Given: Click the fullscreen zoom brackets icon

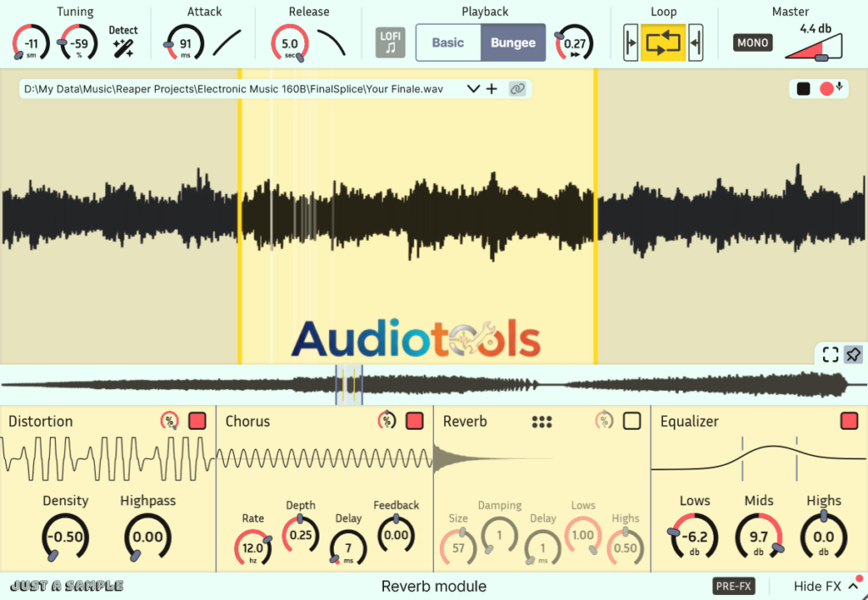Looking at the screenshot, I should tap(831, 354).
